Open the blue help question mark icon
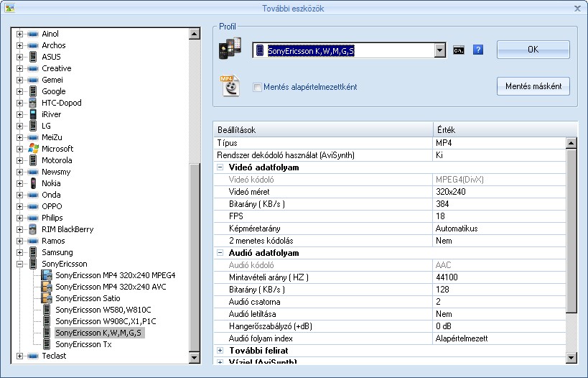Viewport: 588px width, 378px height. pos(477,50)
